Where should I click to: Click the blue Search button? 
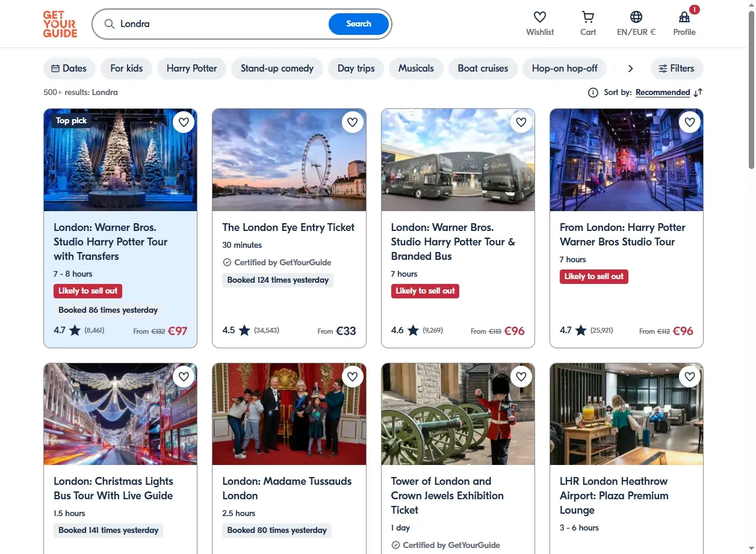(x=359, y=24)
